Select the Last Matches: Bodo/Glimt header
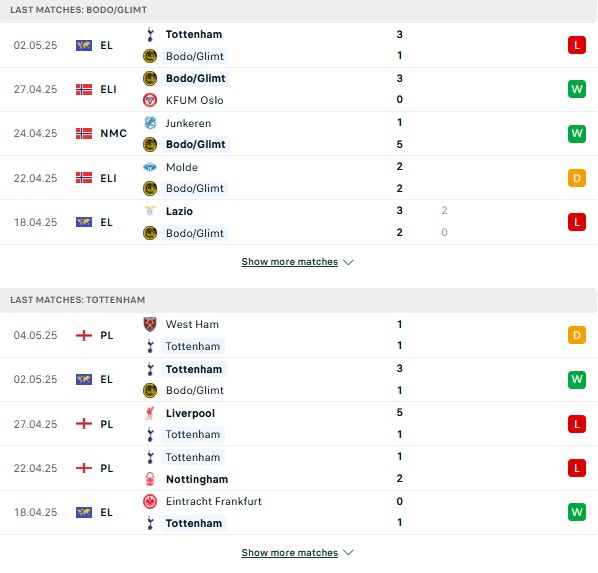Image resolution: width=598 pixels, height=573 pixels. point(78,10)
